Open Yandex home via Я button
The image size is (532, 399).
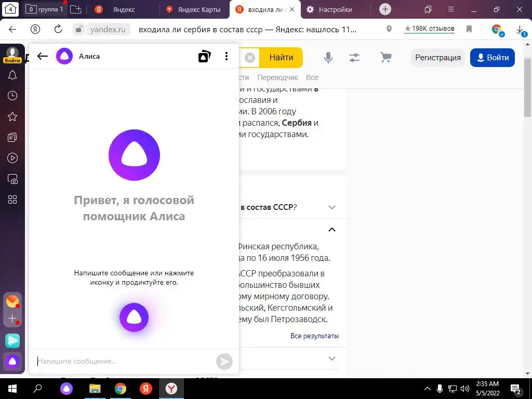(x=35, y=29)
